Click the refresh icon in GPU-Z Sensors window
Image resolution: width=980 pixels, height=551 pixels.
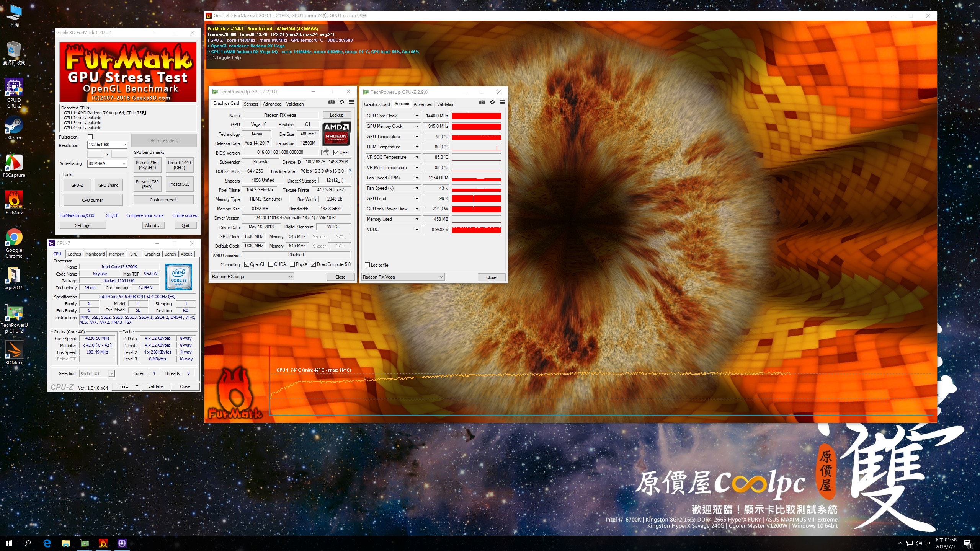point(492,103)
